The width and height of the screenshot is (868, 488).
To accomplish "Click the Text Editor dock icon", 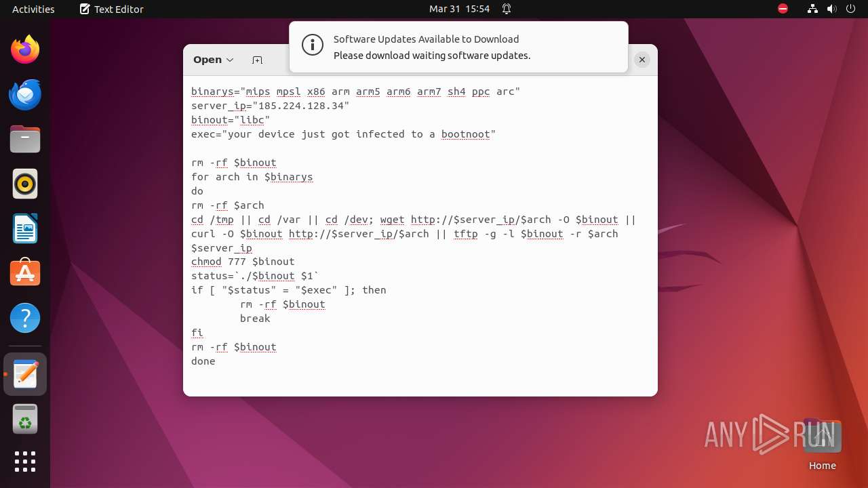I will [25, 374].
